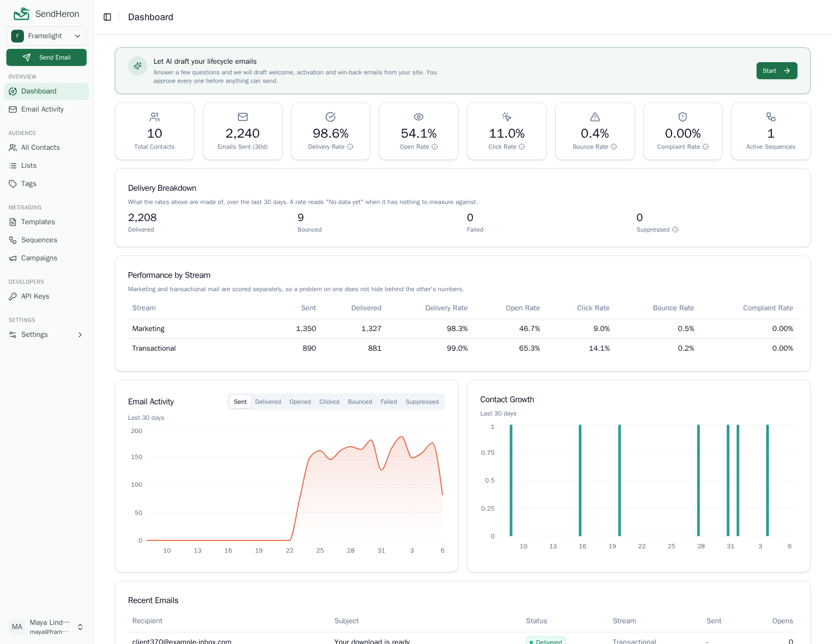The image size is (832, 644).
Task: Click the Open Rate eye icon
Action: (x=419, y=117)
